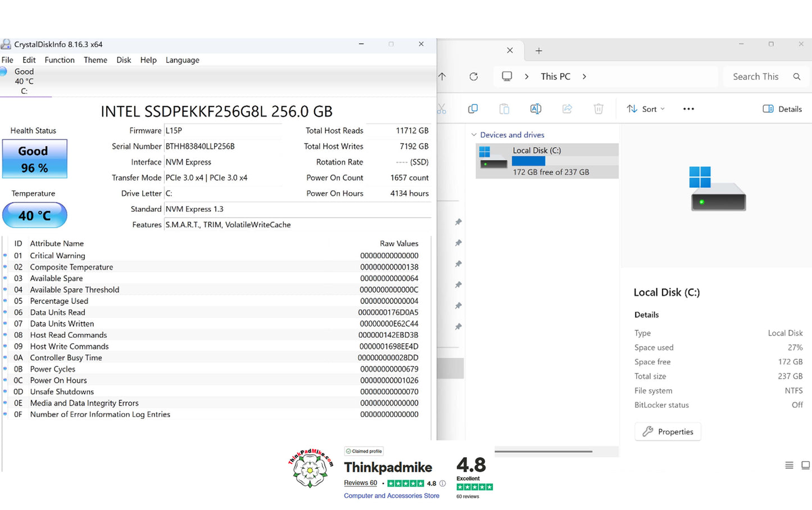Click the Paste clipboard icon
The height and width of the screenshot is (510, 812).
point(505,109)
